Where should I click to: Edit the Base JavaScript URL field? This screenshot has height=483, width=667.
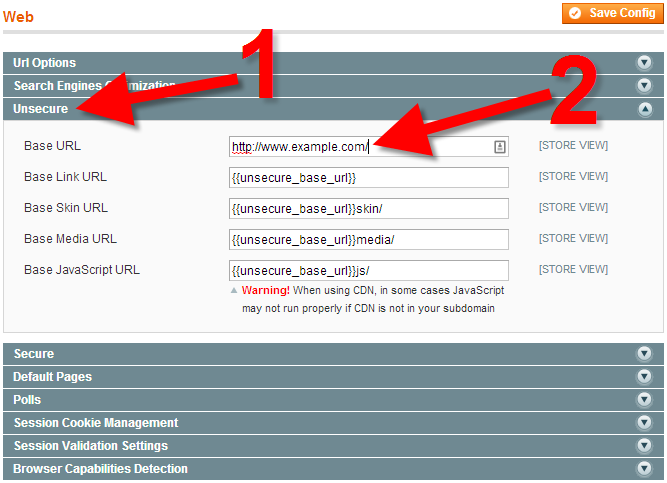[x=368, y=271]
